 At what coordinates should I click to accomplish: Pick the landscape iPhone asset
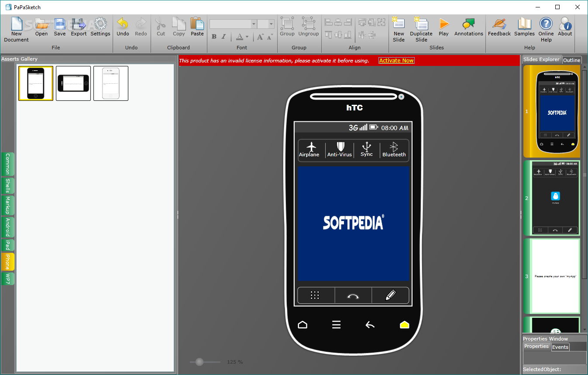point(73,83)
